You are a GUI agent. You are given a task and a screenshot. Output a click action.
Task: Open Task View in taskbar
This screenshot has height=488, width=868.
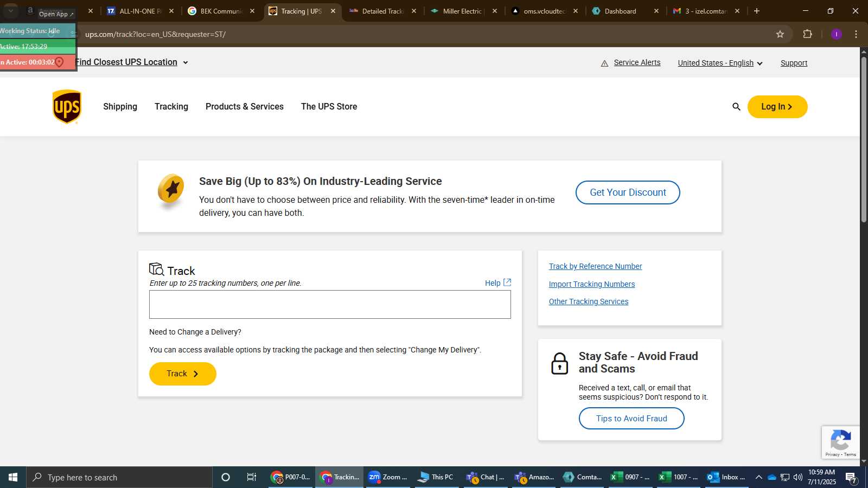point(252,477)
